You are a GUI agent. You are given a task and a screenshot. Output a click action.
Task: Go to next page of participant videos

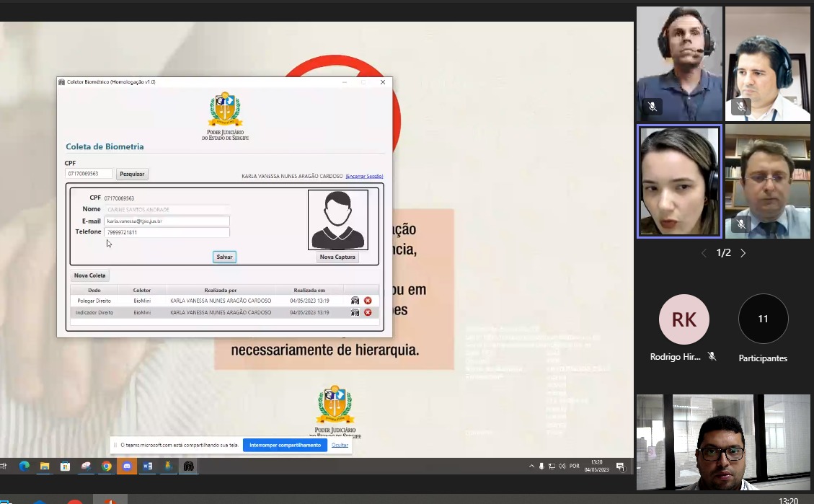tap(743, 253)
